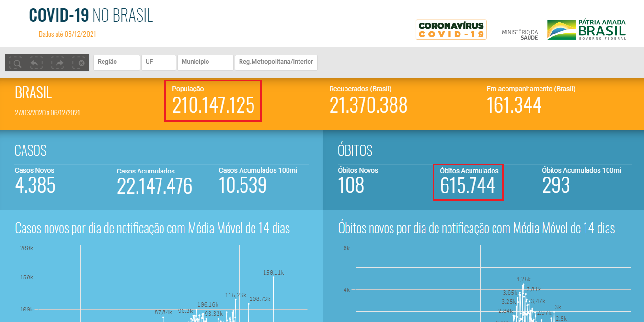
Task: Open the UF filter
Action: coord(159,62)
